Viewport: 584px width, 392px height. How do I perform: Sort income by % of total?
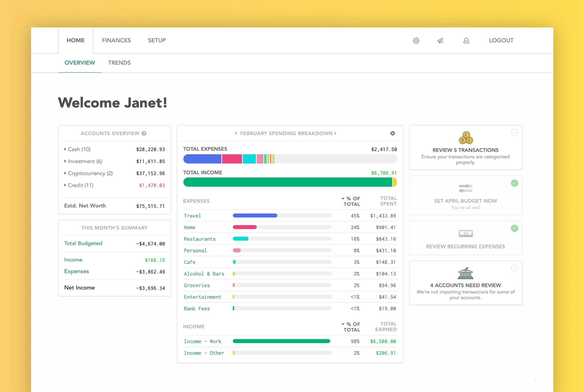[x=351, y=327]
